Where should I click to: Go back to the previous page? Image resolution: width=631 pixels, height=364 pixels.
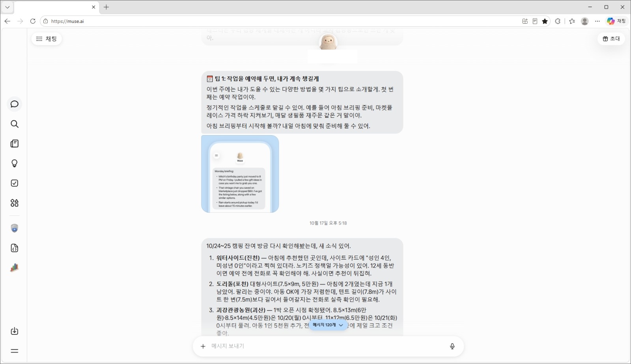(7, 21)
